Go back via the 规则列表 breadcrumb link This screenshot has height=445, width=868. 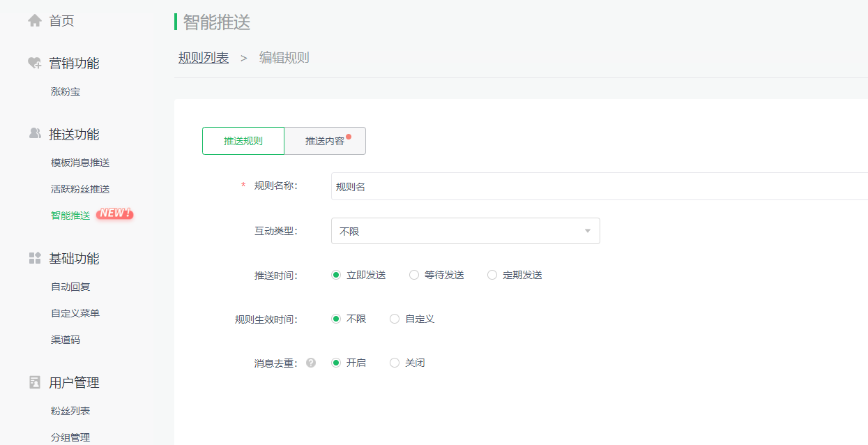[x=202, y=58]
